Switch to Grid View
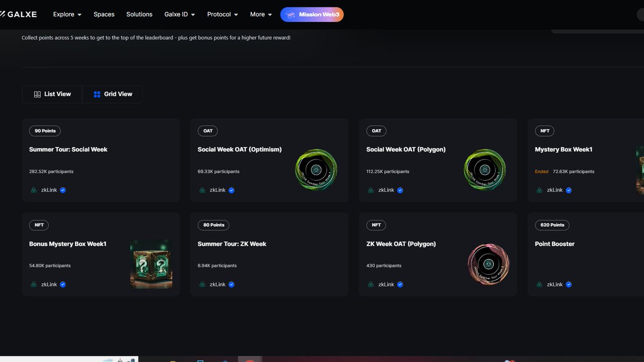The image size is (644, 362). [x=112, y=94]
